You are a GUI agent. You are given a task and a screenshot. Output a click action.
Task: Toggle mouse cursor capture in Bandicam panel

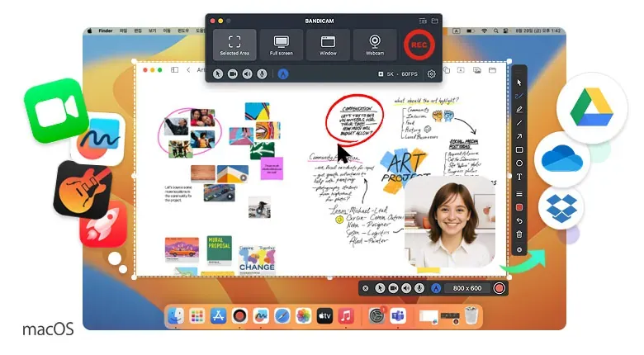click(218, 74)
